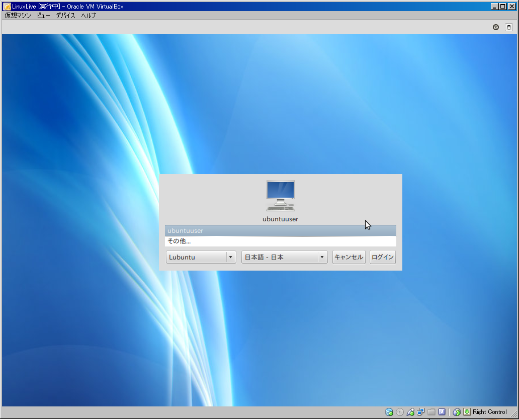Click the virtualization features V chip icon

442,412
